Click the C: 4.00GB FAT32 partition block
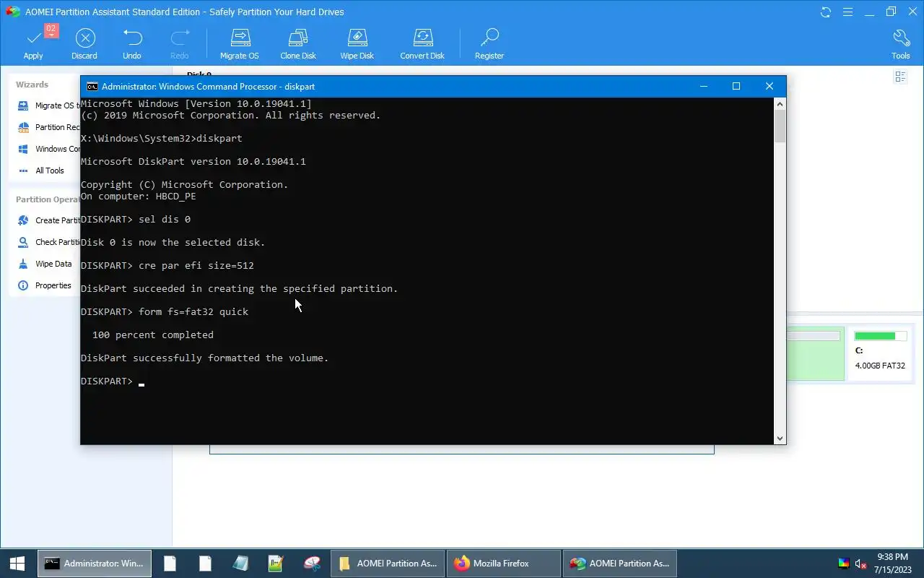The height and width of the screenshot is (578, 924). click(880, 354)
